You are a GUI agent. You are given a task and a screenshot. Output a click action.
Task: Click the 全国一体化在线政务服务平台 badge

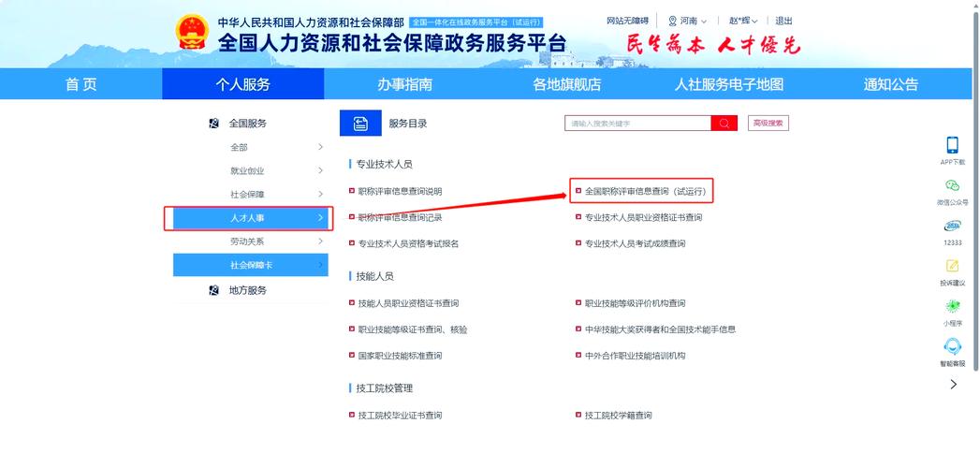(x=476, y=22)
